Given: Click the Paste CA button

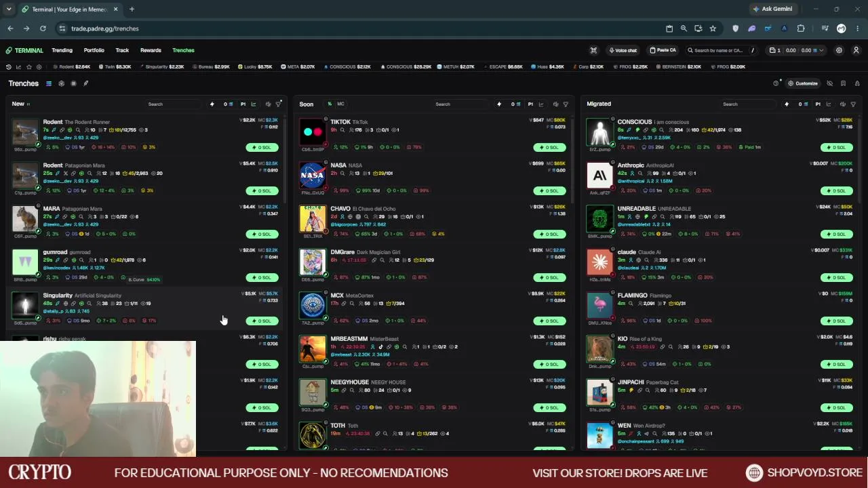Looking at the screenshot, I should coord(663,50).
